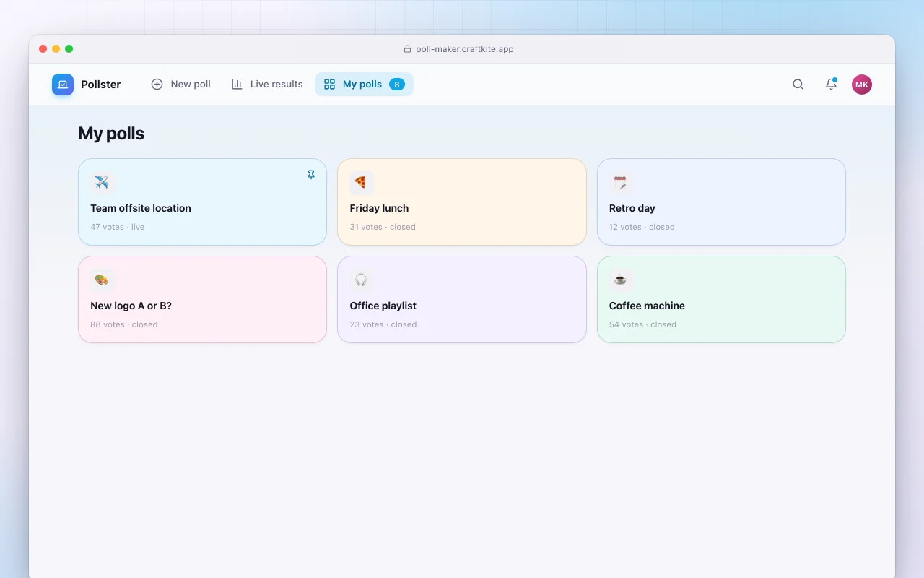Click the padlock icon in address bar

[x=407, y=49]
